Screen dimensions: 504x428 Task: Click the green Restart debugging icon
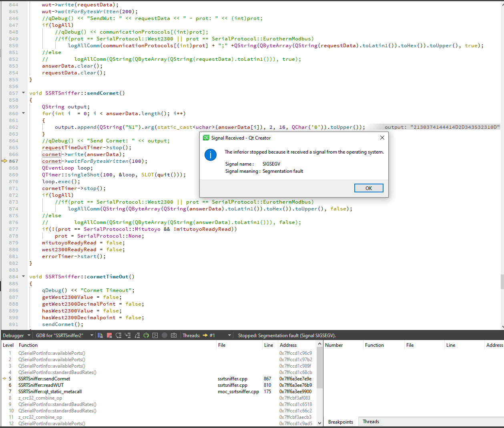146,335
